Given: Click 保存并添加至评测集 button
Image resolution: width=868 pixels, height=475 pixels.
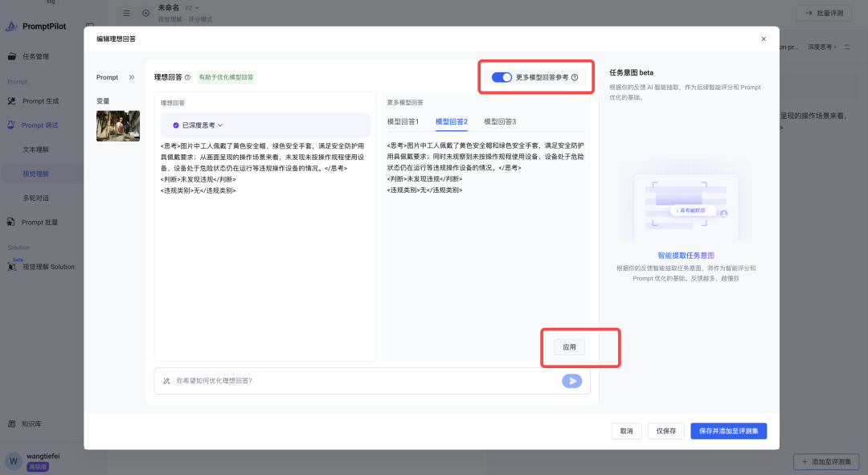Looking at the screenshot, I should (728, 431).
